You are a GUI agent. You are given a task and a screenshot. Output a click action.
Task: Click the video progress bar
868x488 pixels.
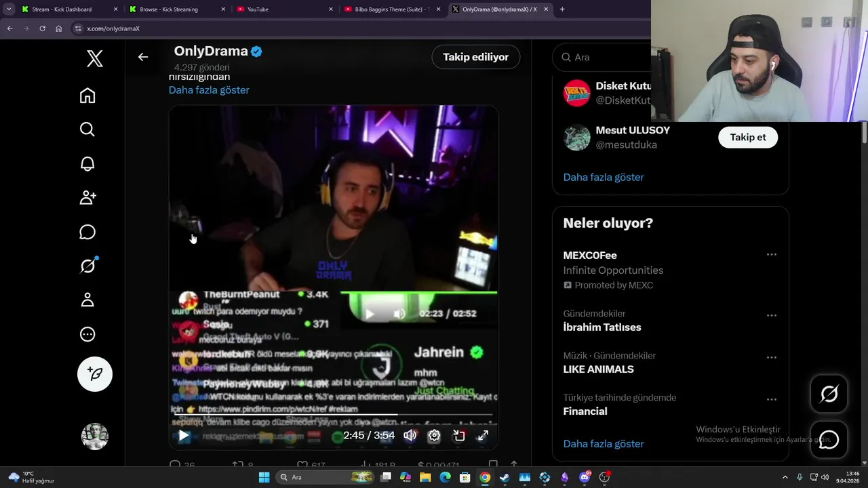pos(334,415)
